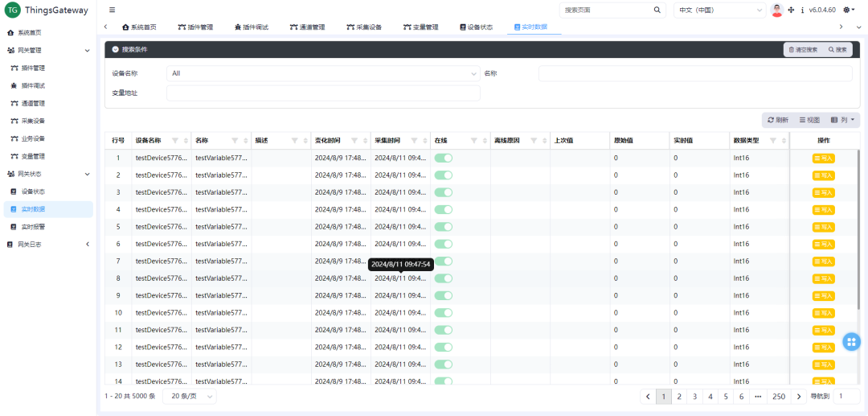
Task: Click the 刷新 refresh button
Action: (x=777, y=120)
